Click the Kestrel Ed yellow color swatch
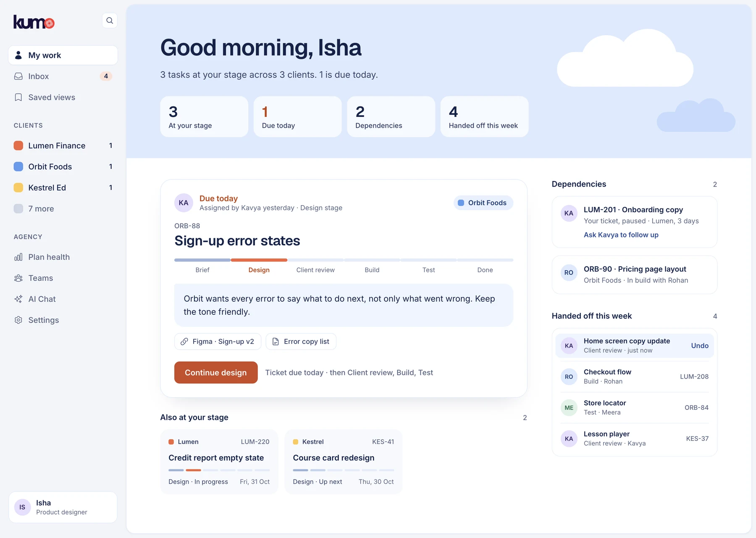 coord(18,187)
